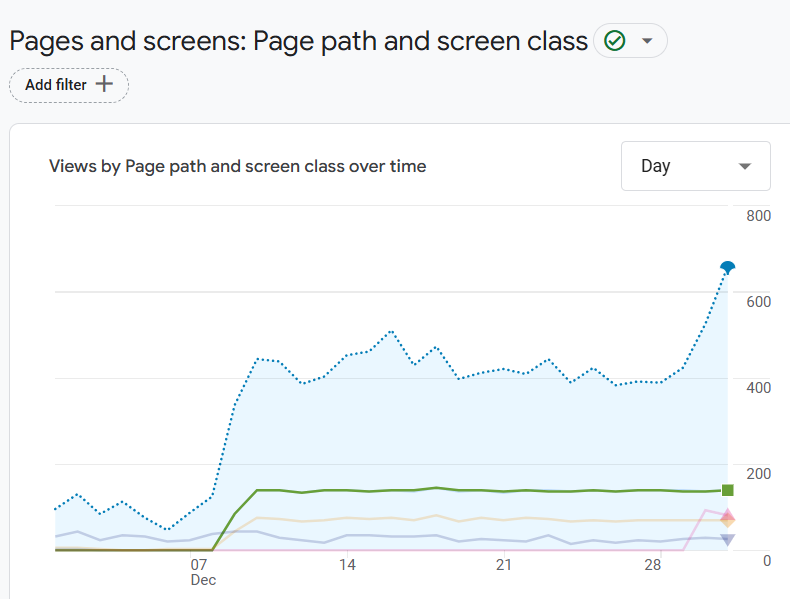Screen dimensions: 790x599
Task: Click the purple downward triangle series marker
Action: pyautogui.click(x=728, y=540)
